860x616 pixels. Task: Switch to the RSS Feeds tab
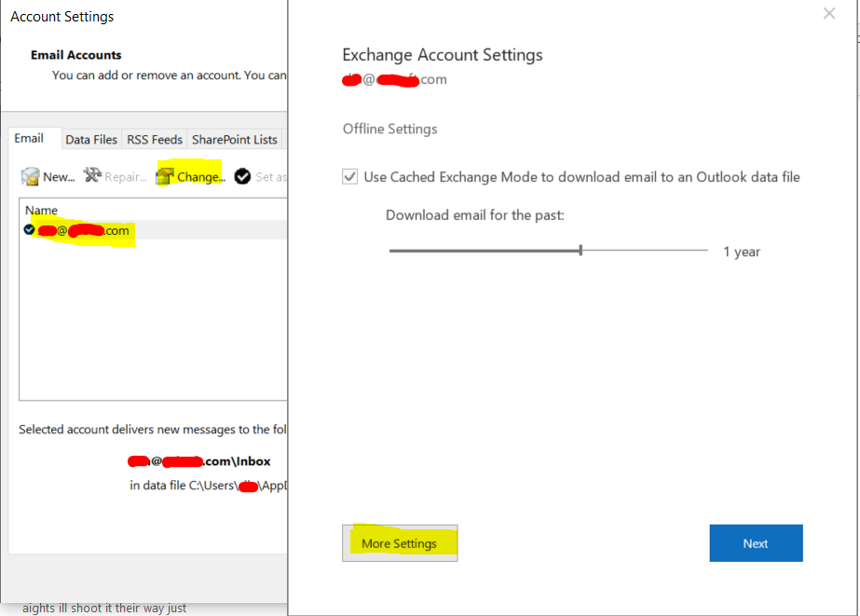(155, 140)
